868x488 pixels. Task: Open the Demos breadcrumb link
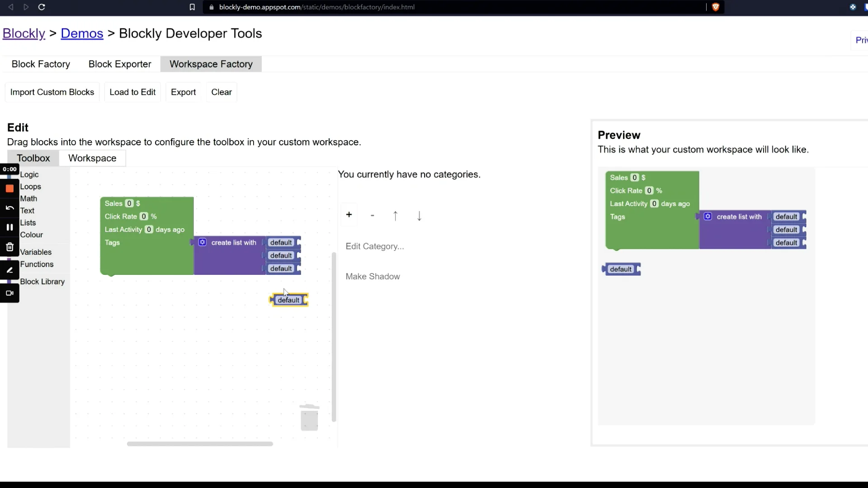[x=82, y=33]
